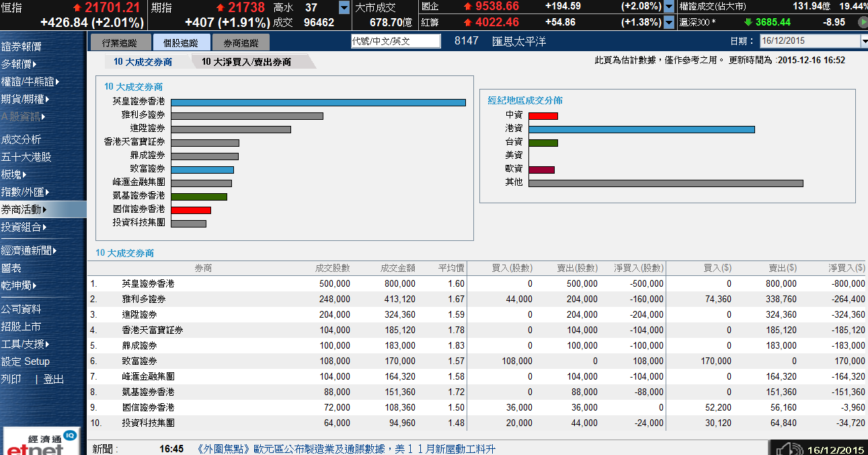Click the green 凱基證券香港 chart bar
The height and width of the screenshot is (455, 868).
pyautogui.click(x=199, y=197)
